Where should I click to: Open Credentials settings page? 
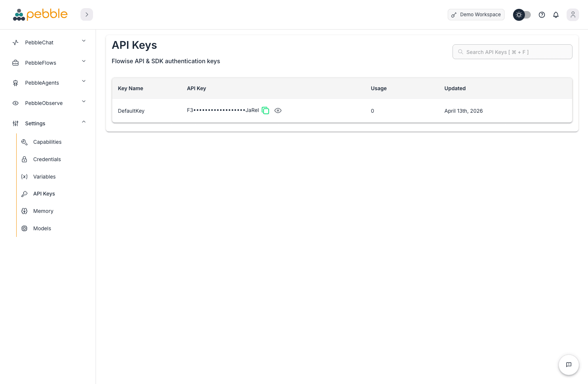pos(47,159)
